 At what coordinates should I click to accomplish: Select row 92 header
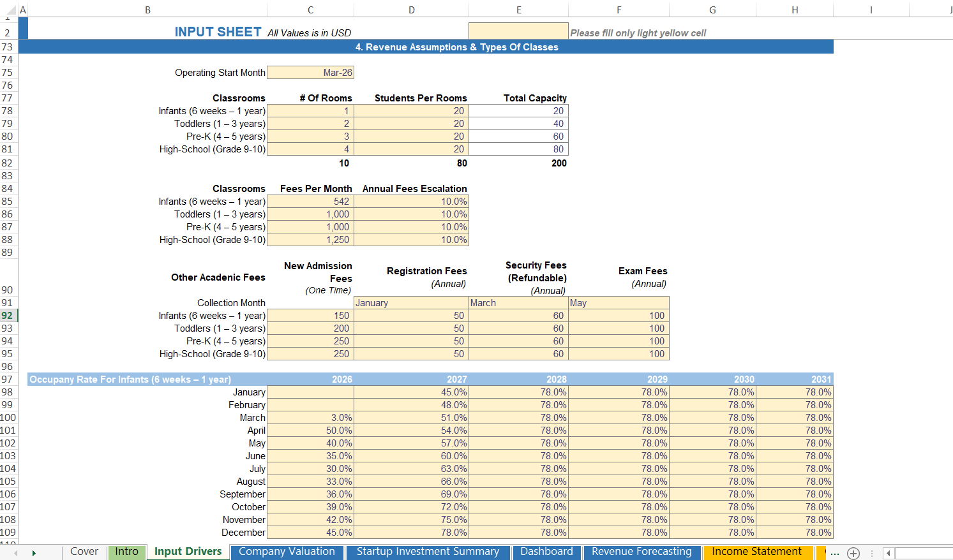click(x=8, y=316)
